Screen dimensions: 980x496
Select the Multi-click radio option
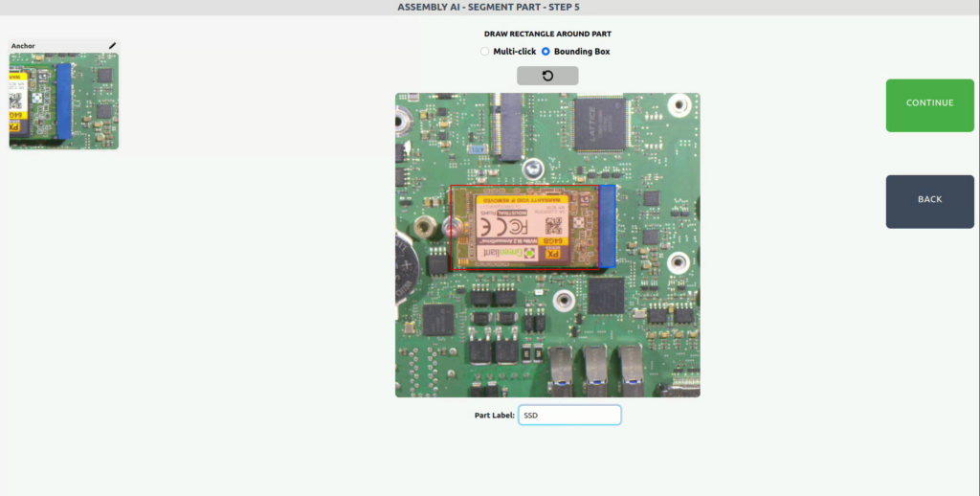(x=485, y=52)
